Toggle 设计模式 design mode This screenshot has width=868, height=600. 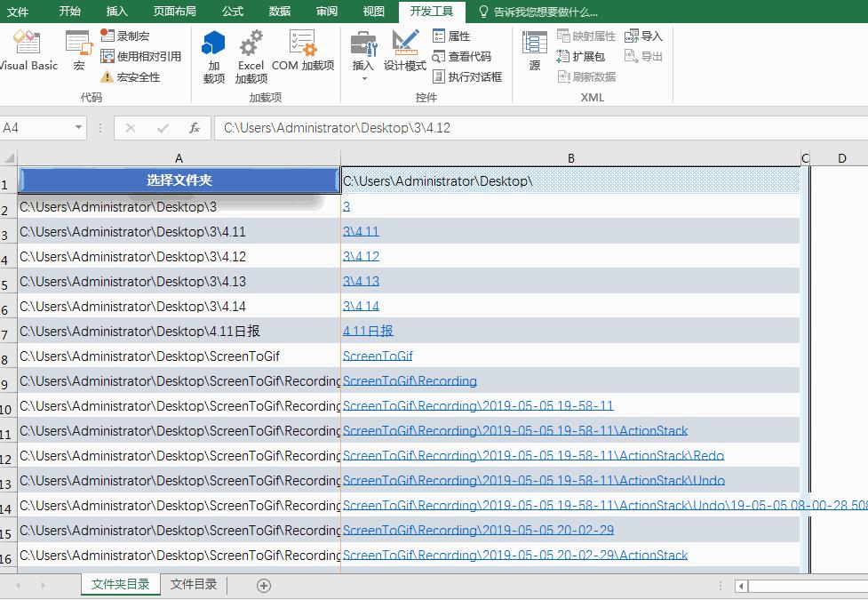click(405, 51)
